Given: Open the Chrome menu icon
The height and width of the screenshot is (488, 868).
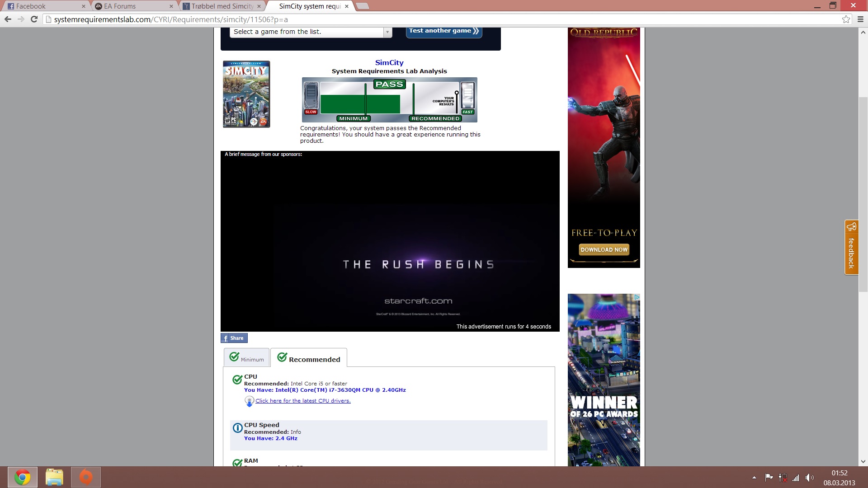Looking at the screenshot, I should [860, 19].
